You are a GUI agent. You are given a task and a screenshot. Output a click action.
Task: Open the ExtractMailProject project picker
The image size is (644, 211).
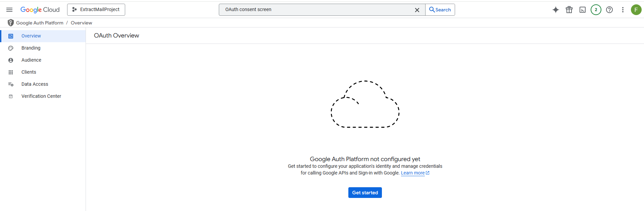pos(96,10)
